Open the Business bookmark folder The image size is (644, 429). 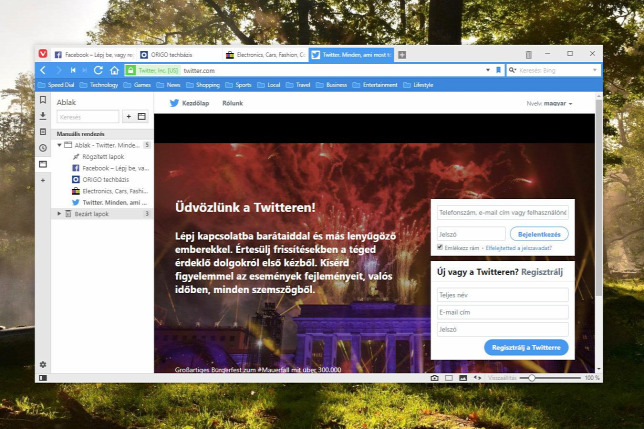click(x=331, y=85)
